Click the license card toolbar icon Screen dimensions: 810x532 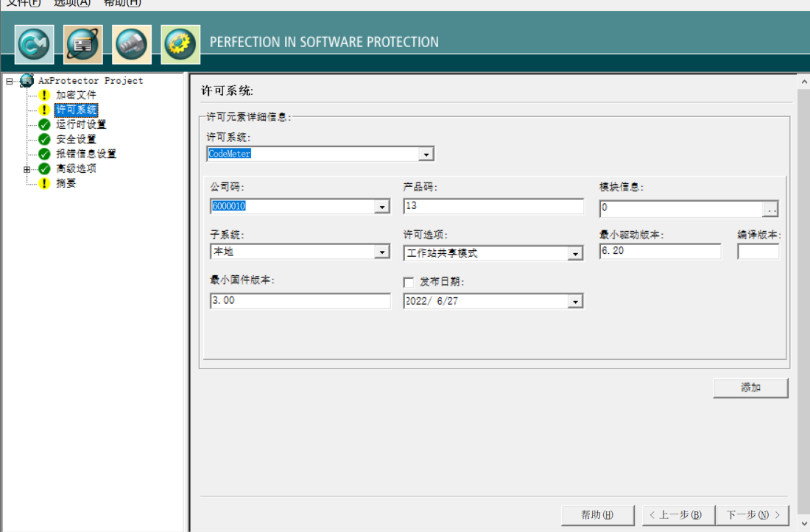[x=83, y=44]
